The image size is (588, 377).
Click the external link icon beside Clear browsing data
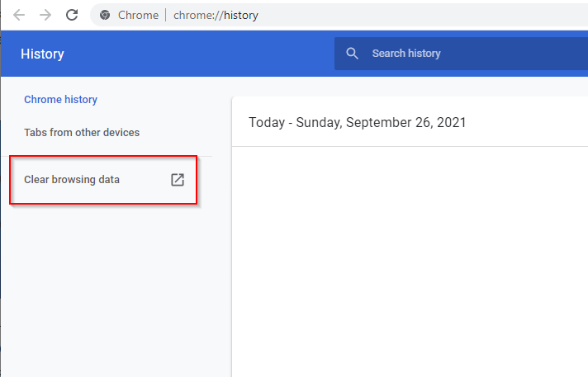click(x=177, y=180)
